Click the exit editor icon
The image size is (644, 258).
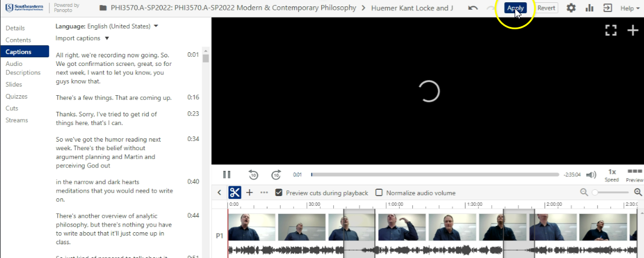[607, 8]
